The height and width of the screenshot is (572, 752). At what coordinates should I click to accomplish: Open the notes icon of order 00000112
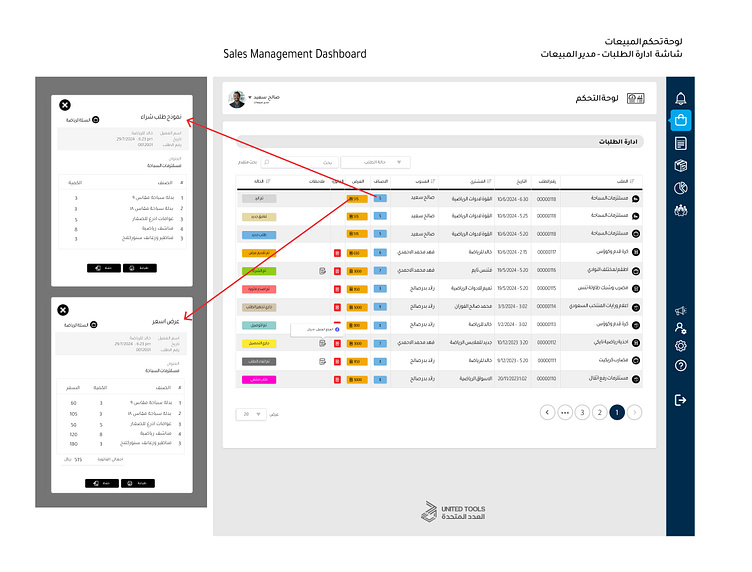pos(322,343)
